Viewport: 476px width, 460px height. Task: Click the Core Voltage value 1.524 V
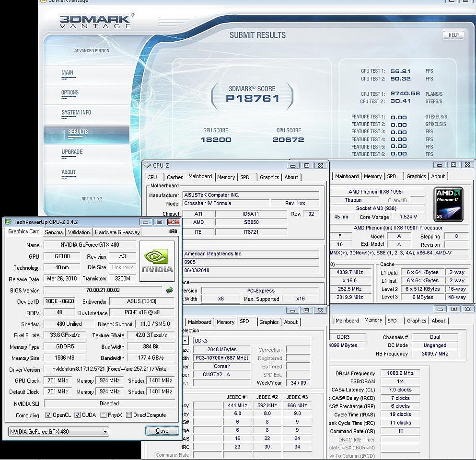click(408, 217)
